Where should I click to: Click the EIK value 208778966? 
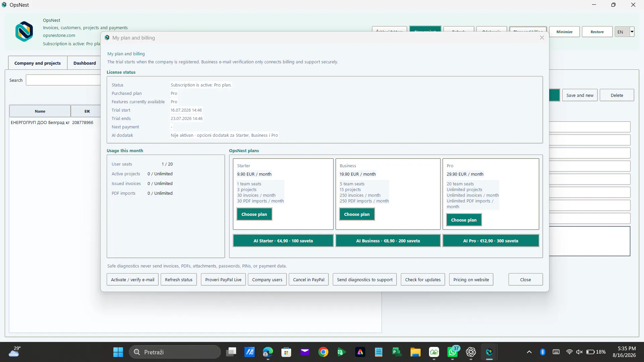(83, 123)
